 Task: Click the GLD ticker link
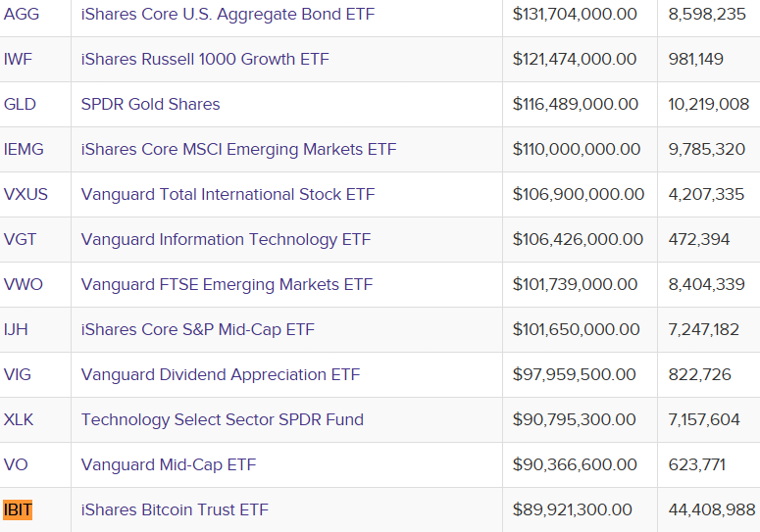point(20,105)
